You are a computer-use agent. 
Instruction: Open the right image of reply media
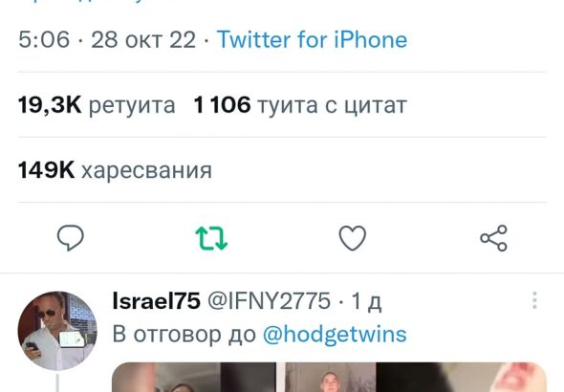pyautogui.click(x=462, y=378)
